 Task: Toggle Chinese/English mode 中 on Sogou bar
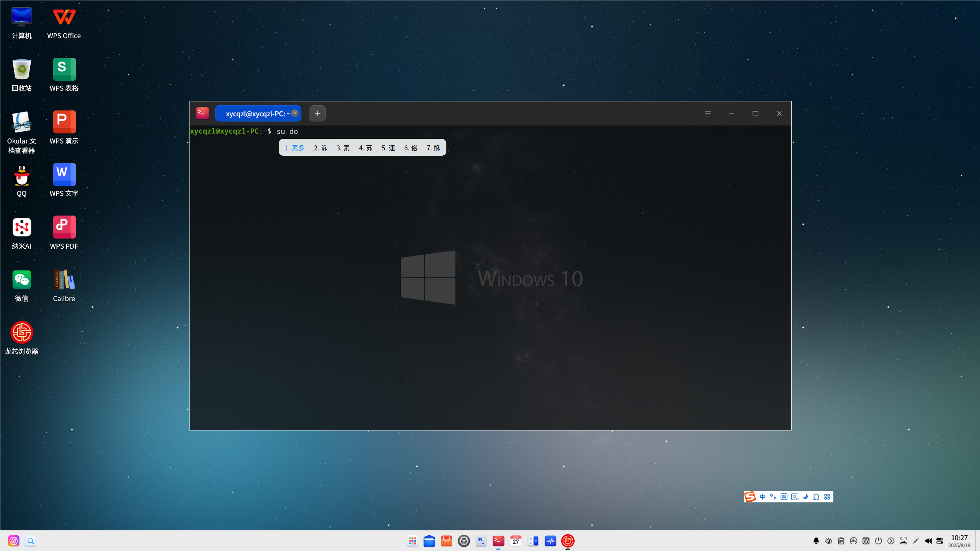tap(763, 497)
